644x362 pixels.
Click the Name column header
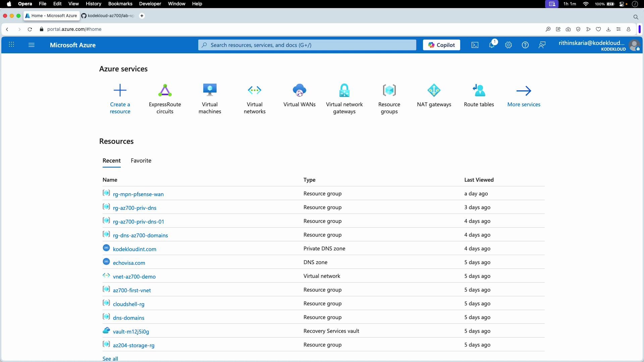tap(110, 180)
